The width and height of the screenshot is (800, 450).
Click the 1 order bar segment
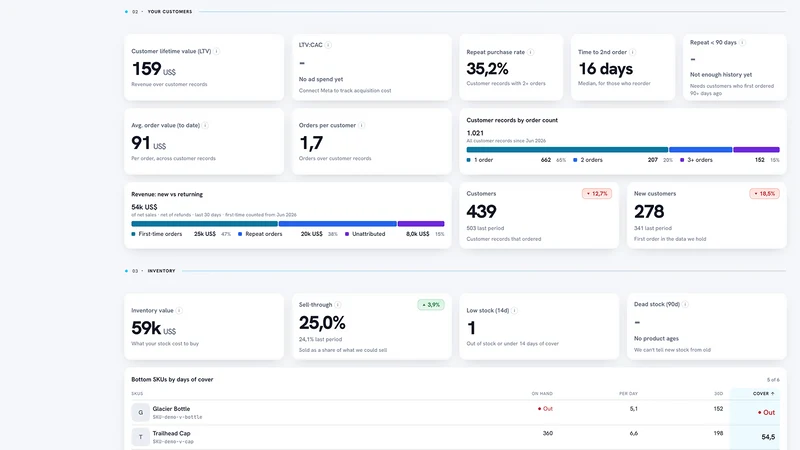coord(567,149)
